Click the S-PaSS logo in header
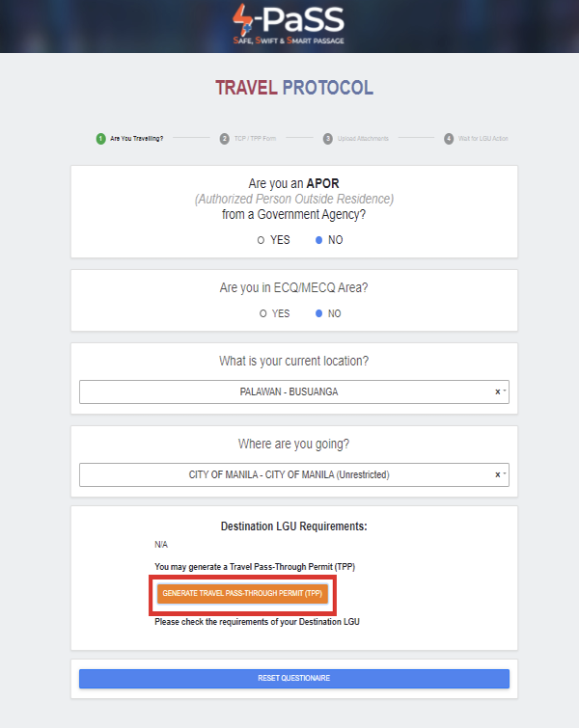579x728 pixels. point(289,25)
